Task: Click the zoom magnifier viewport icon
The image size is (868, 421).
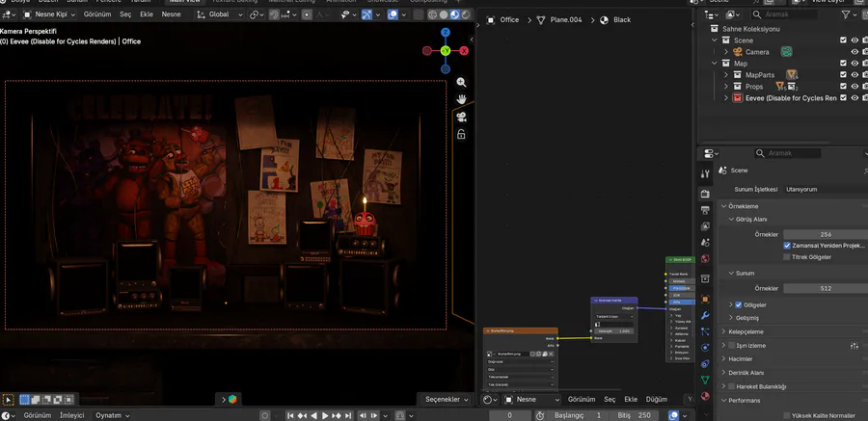Action: pos(461,83)
